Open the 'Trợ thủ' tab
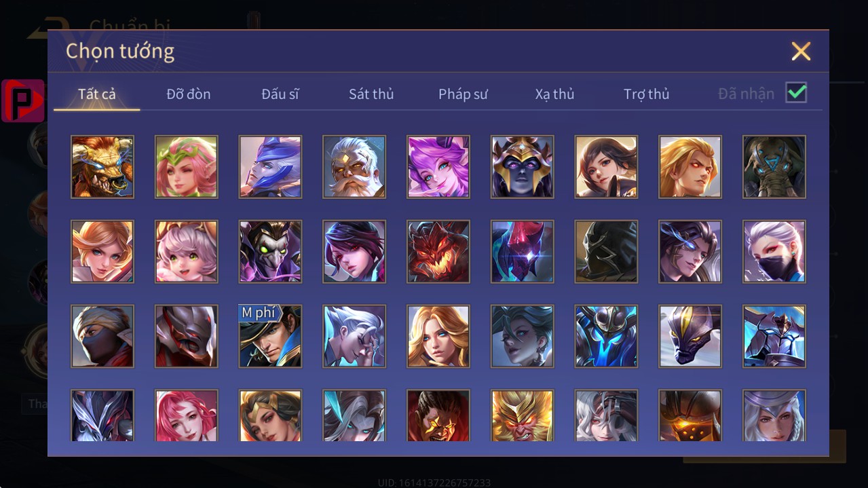Viewport: 868px width, 488px height. click(x=646, y=94)
